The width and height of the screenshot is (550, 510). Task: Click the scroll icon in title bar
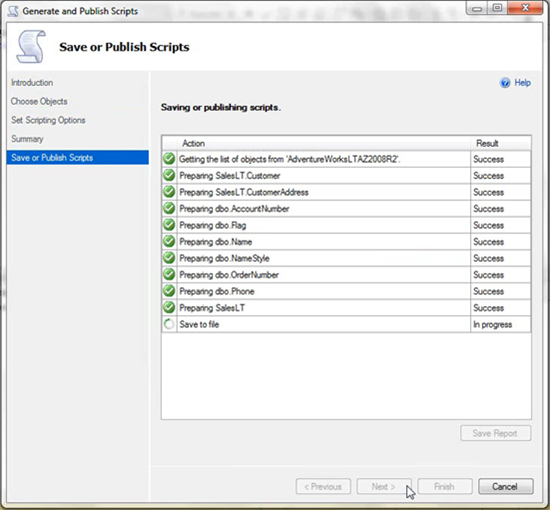coord(13,11)
